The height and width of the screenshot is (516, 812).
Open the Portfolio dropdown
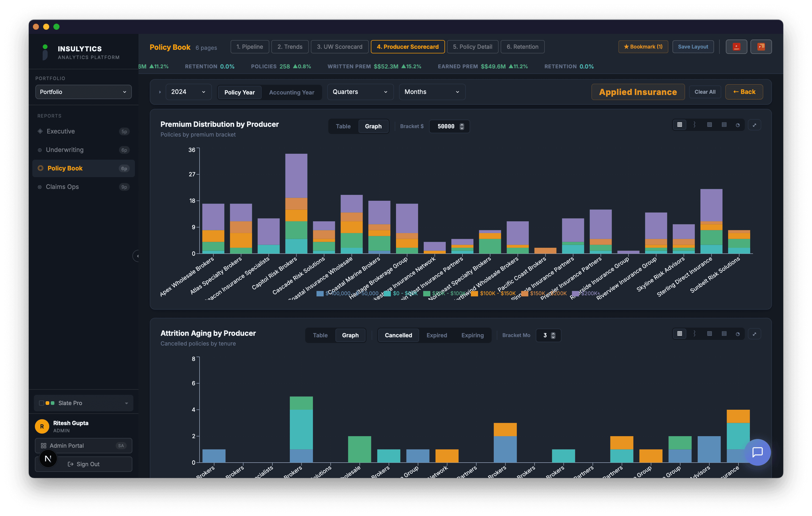point(83,92)
